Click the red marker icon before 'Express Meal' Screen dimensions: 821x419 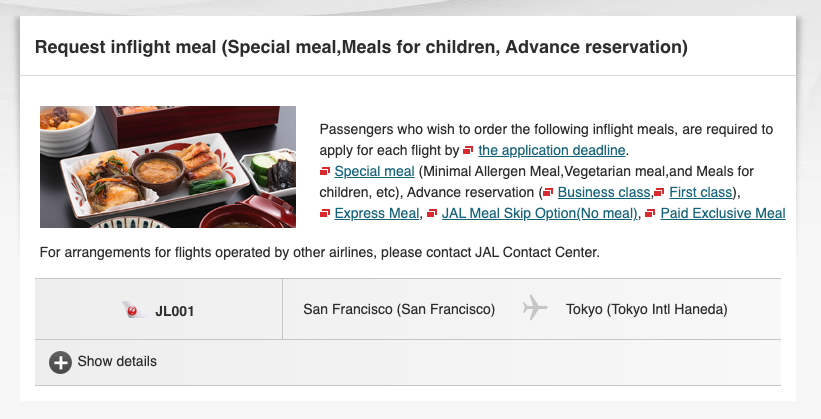[x=324, y=214]
